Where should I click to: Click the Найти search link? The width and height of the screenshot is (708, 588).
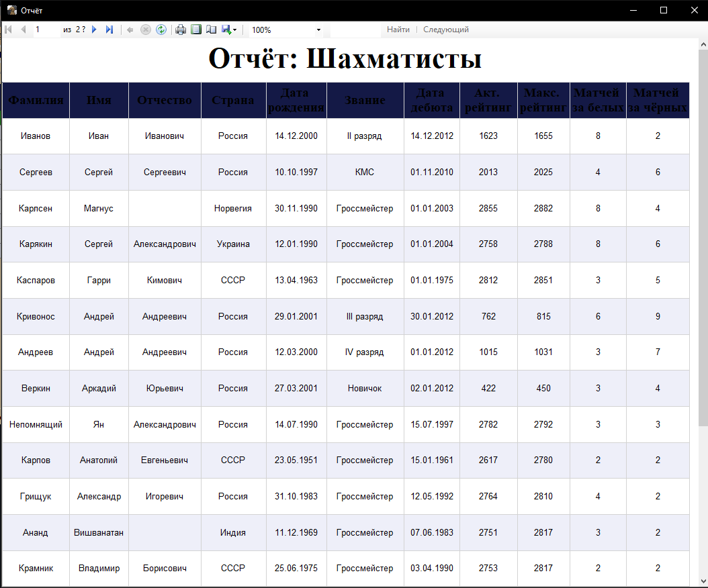(398, 30)
